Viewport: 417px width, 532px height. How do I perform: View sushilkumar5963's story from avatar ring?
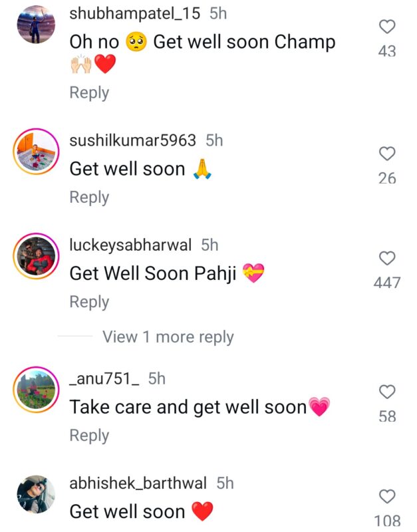[36, 152]
